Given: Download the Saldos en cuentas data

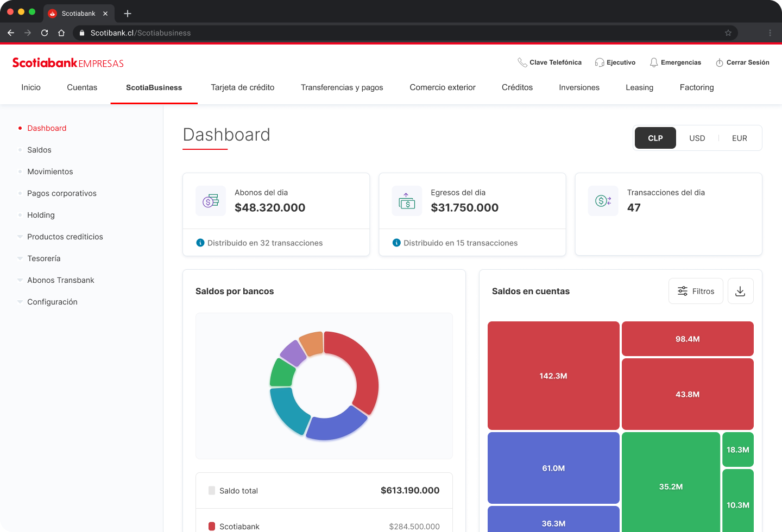Looking at the screenshot, I should point(740,291).
